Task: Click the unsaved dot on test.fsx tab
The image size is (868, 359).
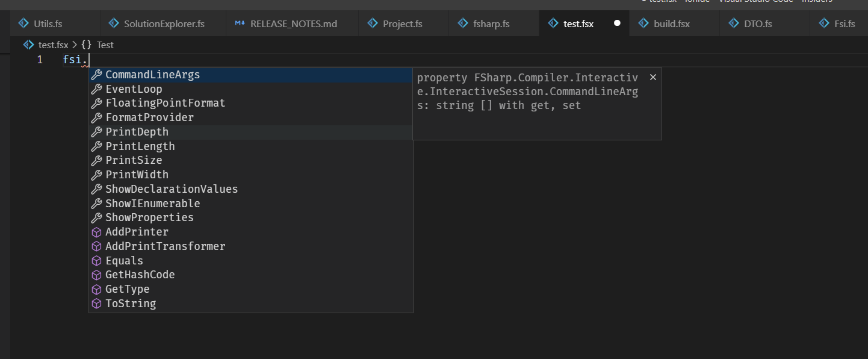Action: pyautogui.click(x=617, y=23)
